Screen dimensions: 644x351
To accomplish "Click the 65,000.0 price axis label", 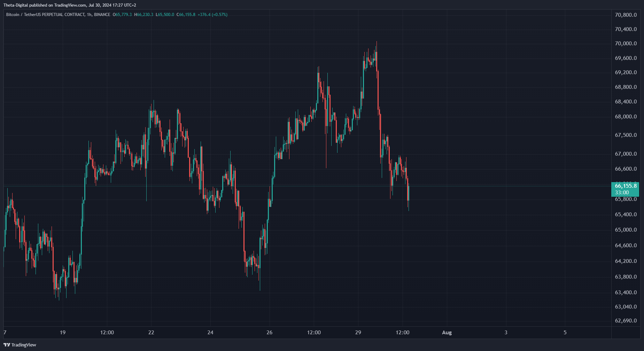I will [626, 230].
